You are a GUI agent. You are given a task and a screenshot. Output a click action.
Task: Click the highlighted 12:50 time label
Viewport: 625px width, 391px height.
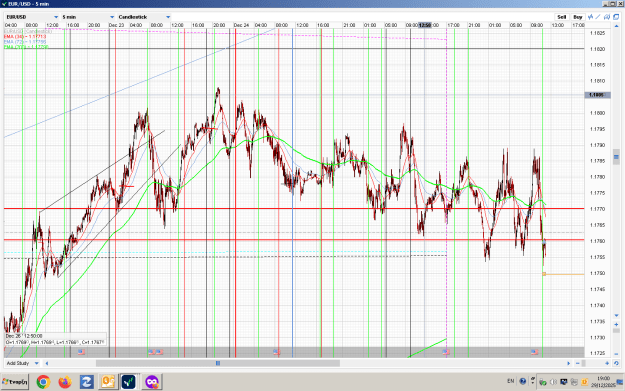pyautogui.click(x=425, y=25)
